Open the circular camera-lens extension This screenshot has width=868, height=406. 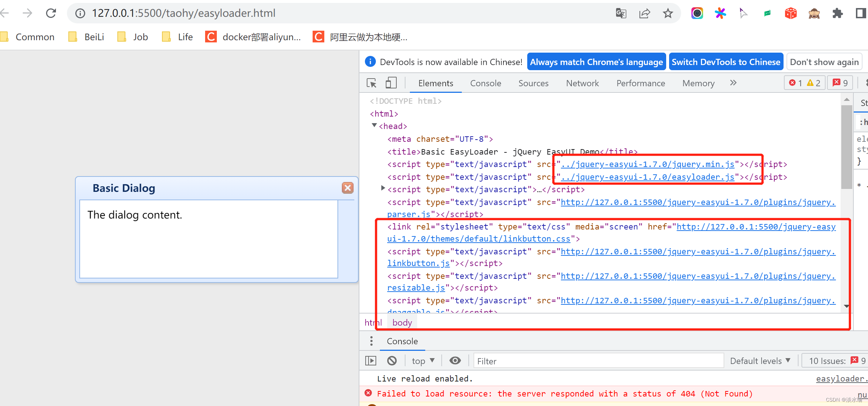click(697, 14)
